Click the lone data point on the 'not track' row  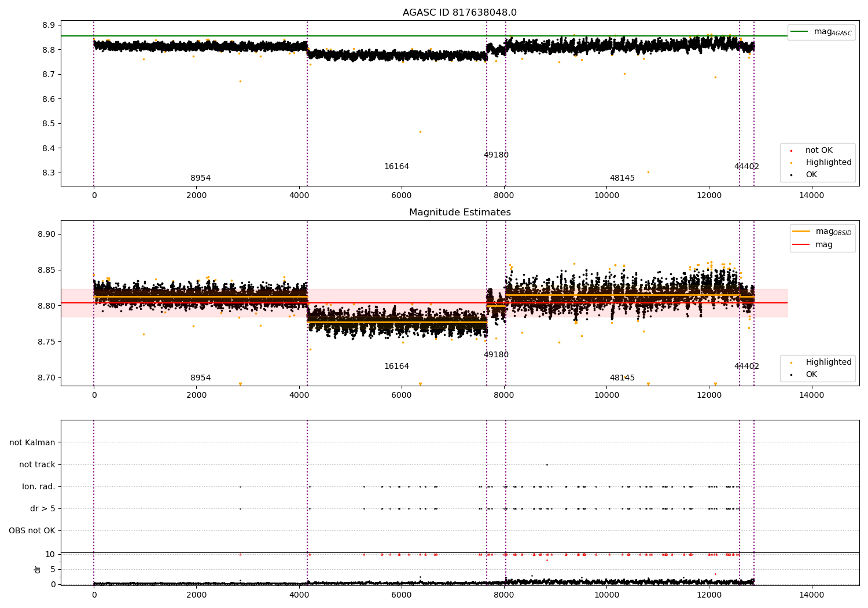[x=547, y=464]
